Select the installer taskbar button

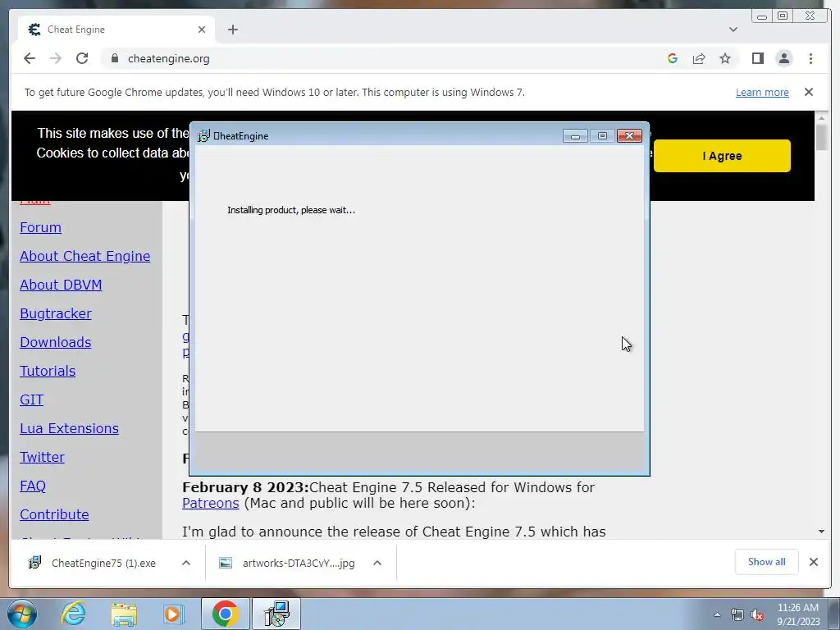[x=276, y=614]
